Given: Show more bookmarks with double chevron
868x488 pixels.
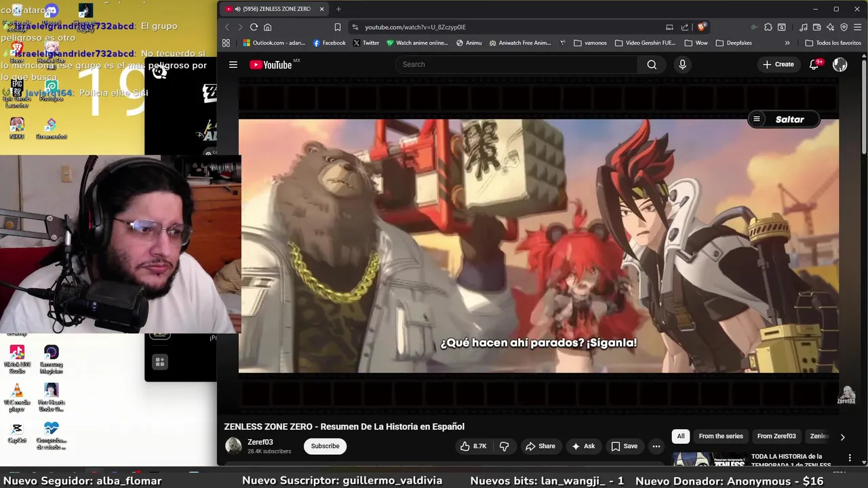Looking at the screenshot, I should tap(787, 43).
